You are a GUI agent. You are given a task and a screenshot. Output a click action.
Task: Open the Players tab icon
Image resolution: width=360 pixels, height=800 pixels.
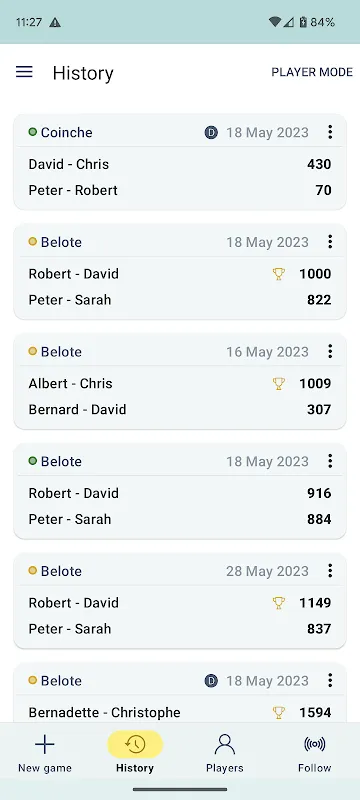coord(224,745)
